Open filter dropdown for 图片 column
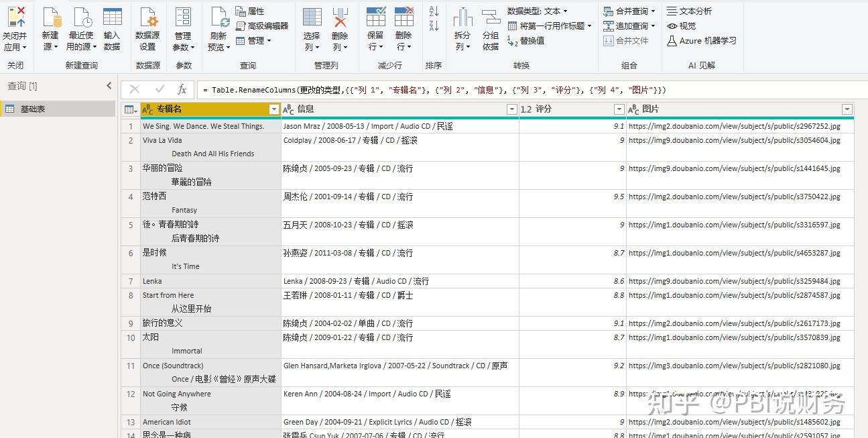 point(847,109)
